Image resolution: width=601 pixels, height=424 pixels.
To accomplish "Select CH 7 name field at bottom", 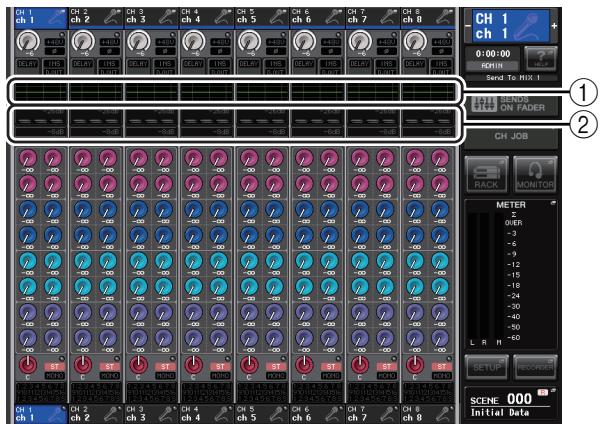I will click(x=372, y=414).
